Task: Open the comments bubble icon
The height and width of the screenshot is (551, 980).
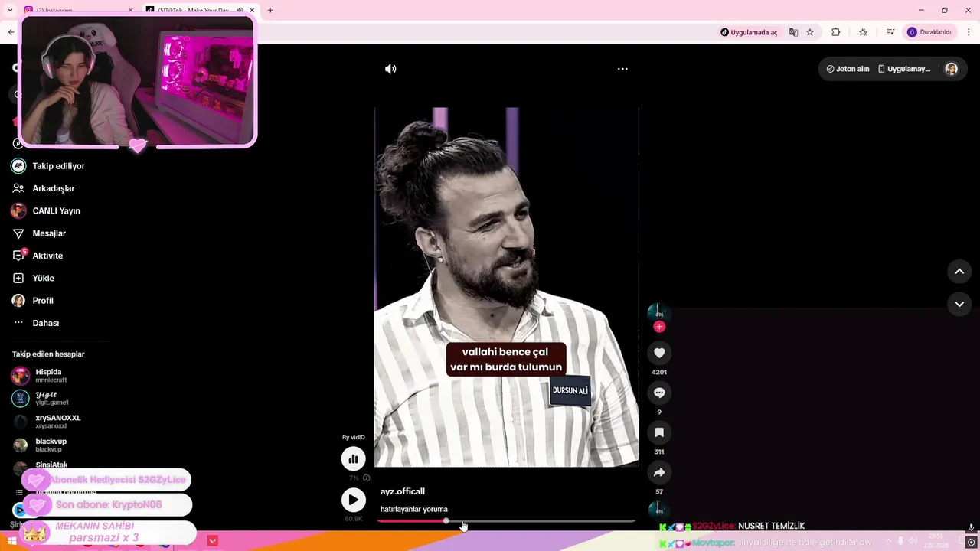Action: tap(659, 393)
